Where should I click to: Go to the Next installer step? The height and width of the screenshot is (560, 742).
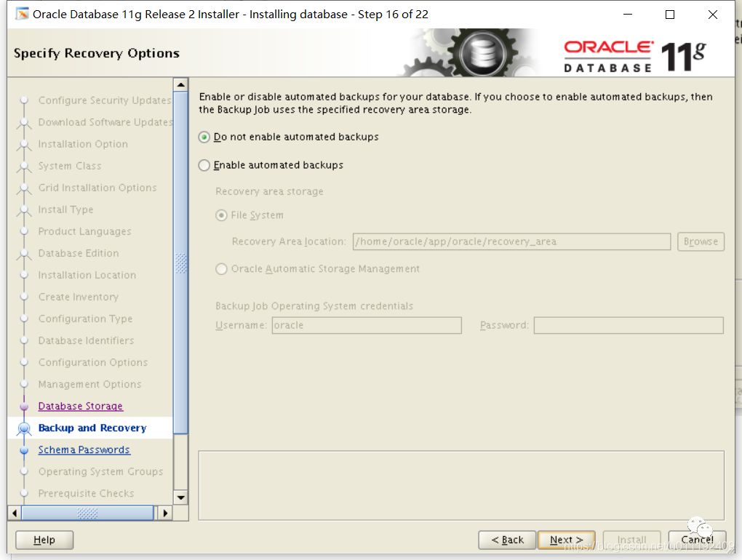tap(566, 540)
